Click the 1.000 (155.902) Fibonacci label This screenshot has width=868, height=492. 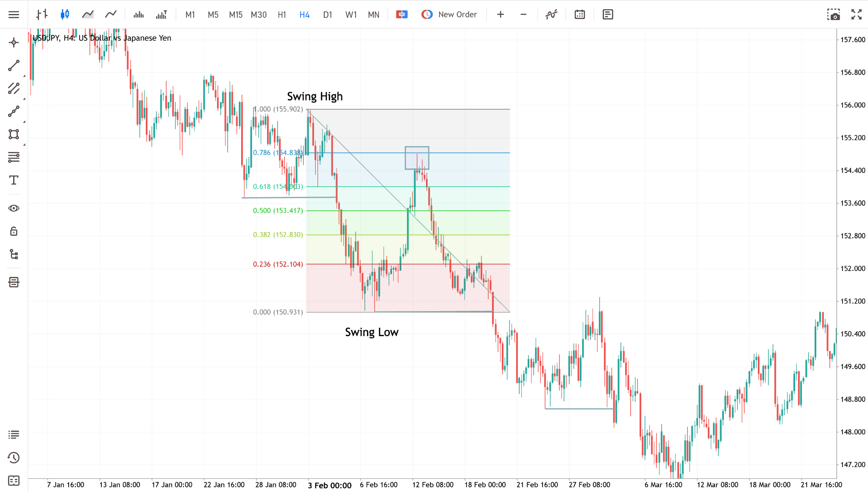[278, 109]
